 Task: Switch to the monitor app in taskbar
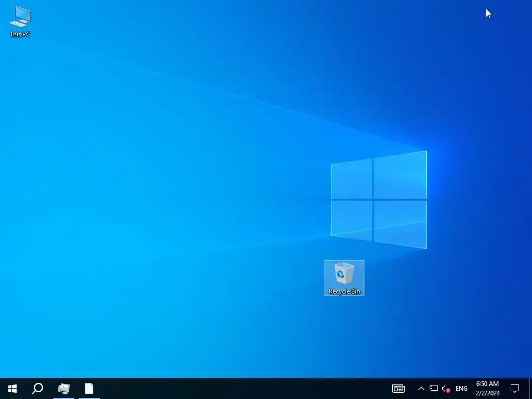(x=64, y=389)
